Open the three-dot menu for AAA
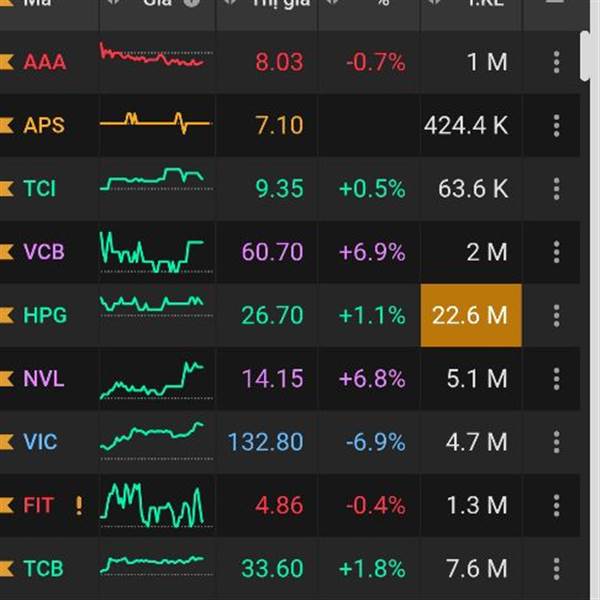The image size is (600, 600). coord(556,62)
